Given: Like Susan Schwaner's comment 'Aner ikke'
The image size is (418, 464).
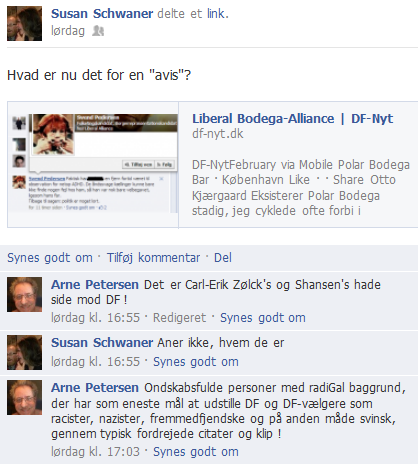Looking at the screenshot, I should click(x=196, y=362).
